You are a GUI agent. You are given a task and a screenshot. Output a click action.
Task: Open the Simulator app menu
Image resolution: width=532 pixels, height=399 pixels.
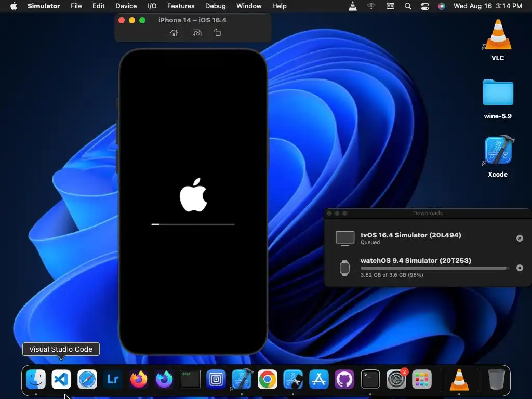point(44,6)
